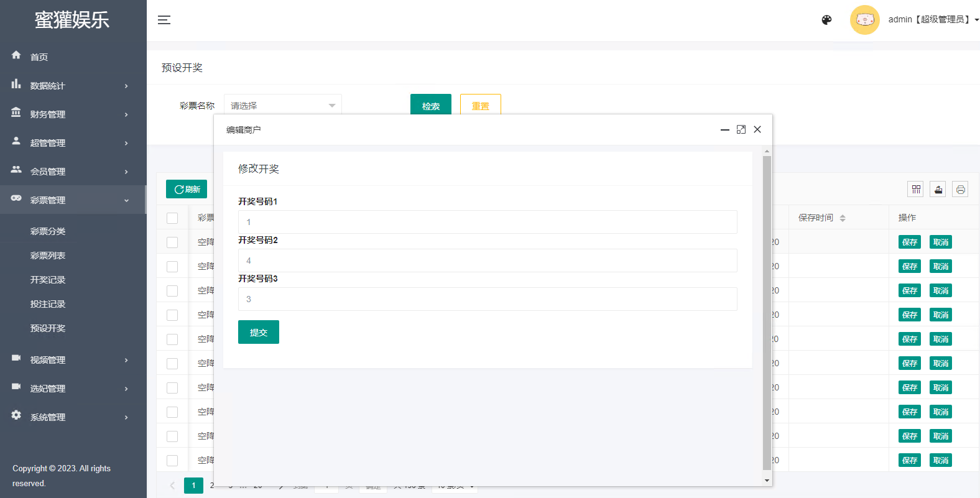Open the 彩票名称 dropdown
The width and height of the screenshot is (980, 498).
coord(282,105)
